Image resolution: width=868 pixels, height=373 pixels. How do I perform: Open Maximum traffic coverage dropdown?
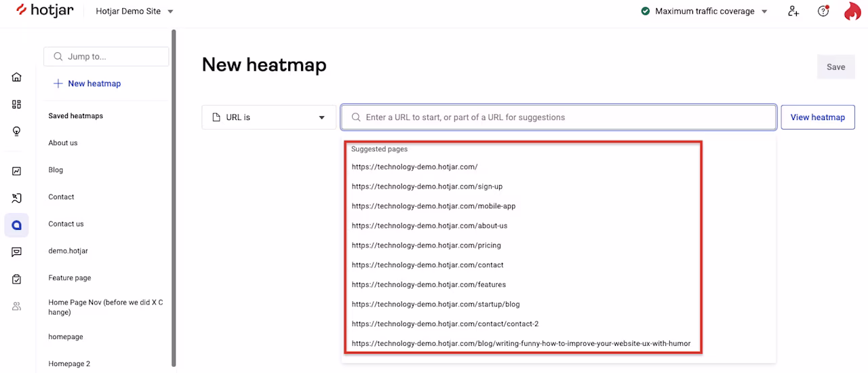pos(704,12)
